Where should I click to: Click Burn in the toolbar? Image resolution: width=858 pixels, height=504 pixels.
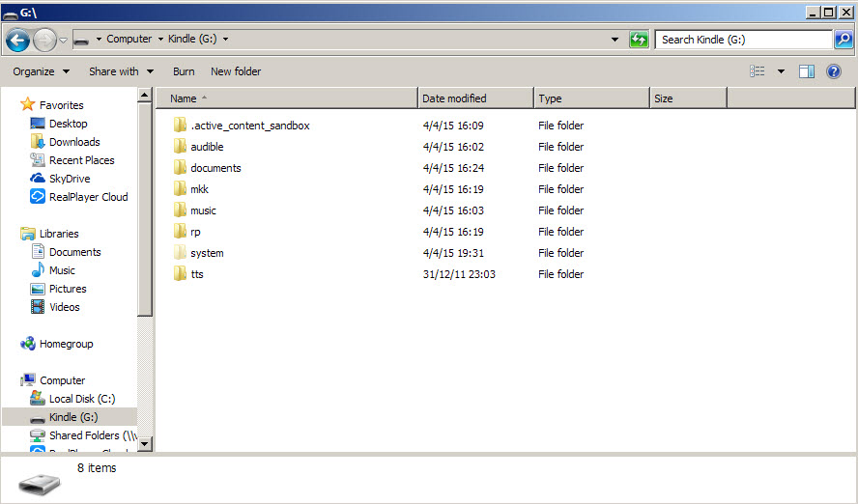pos(184,71)
